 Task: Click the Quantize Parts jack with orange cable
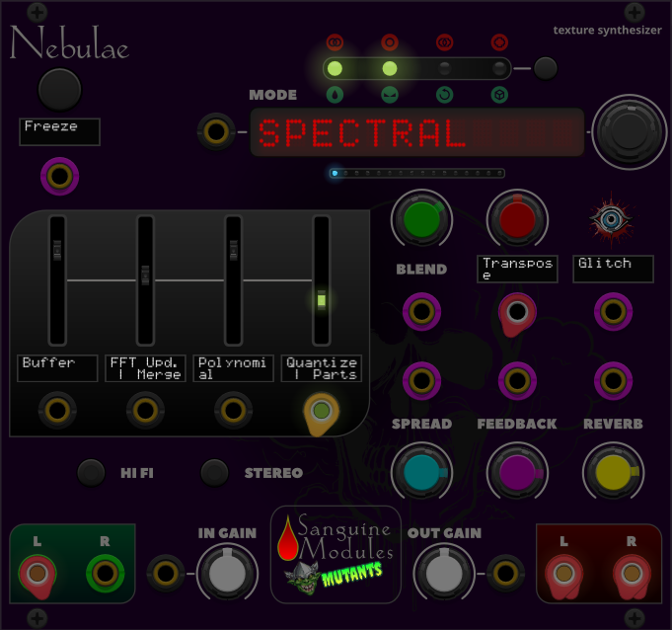322,411
